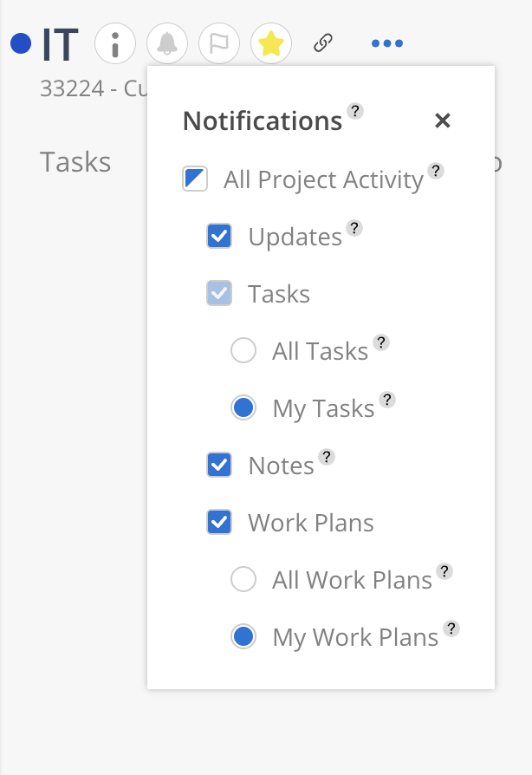Viewport: 532px width, 775px height.
Task: Select My Work Plans radio button
Action: tap(243, 636)
